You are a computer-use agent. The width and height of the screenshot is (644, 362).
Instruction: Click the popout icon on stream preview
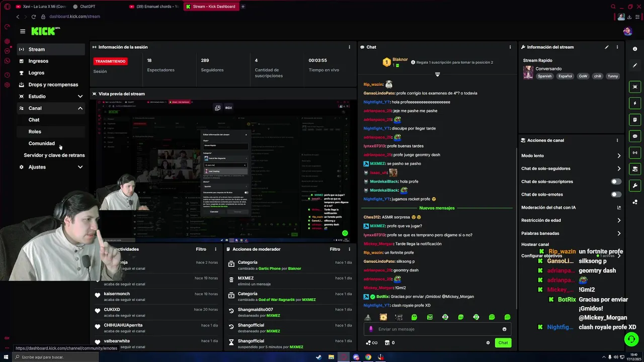(x=217, y=108)
